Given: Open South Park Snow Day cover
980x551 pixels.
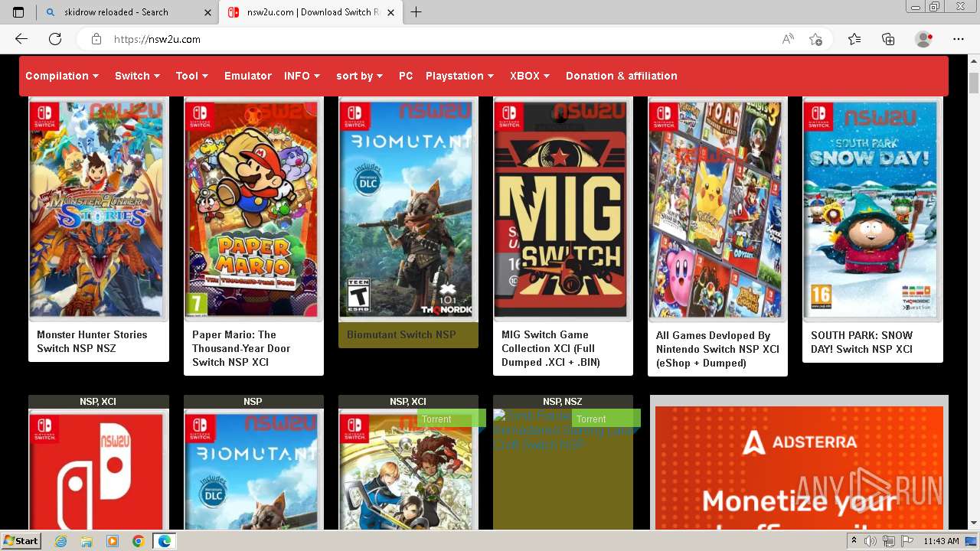Looking at the screenshot, I should [872, 210].
